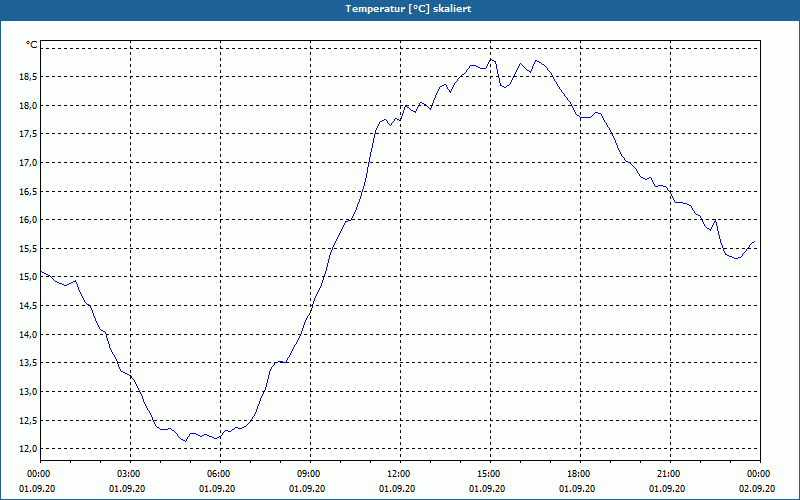Click the 15:00 time label
The width and height of the screenshot is (800, 500).
(x=490, y=474)
